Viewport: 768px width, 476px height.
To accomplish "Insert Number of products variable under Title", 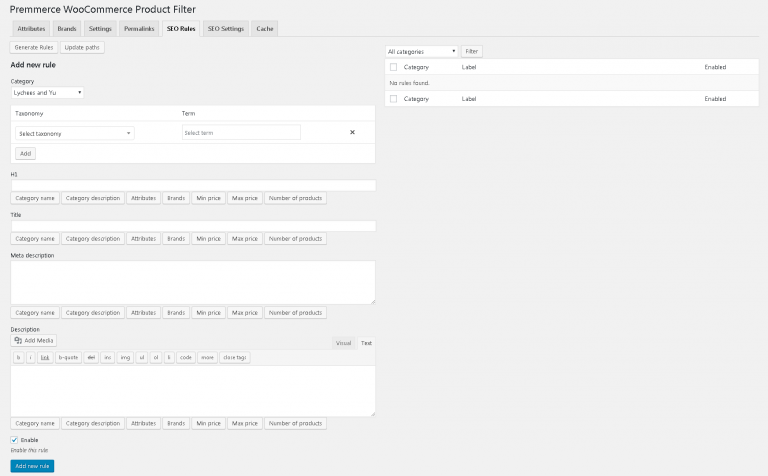I will pyautogui.click(x=295, y=239).
